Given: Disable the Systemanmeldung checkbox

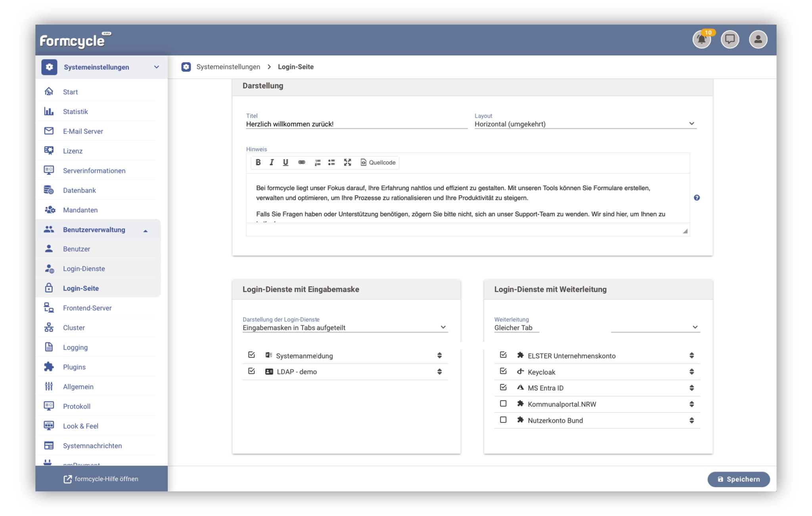Looking at the screenshot, I should [x=251, y=355].
